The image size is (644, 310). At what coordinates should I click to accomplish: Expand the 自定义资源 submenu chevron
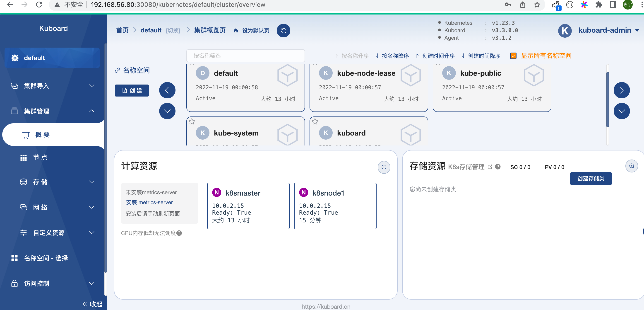click(x=92, y=233)
